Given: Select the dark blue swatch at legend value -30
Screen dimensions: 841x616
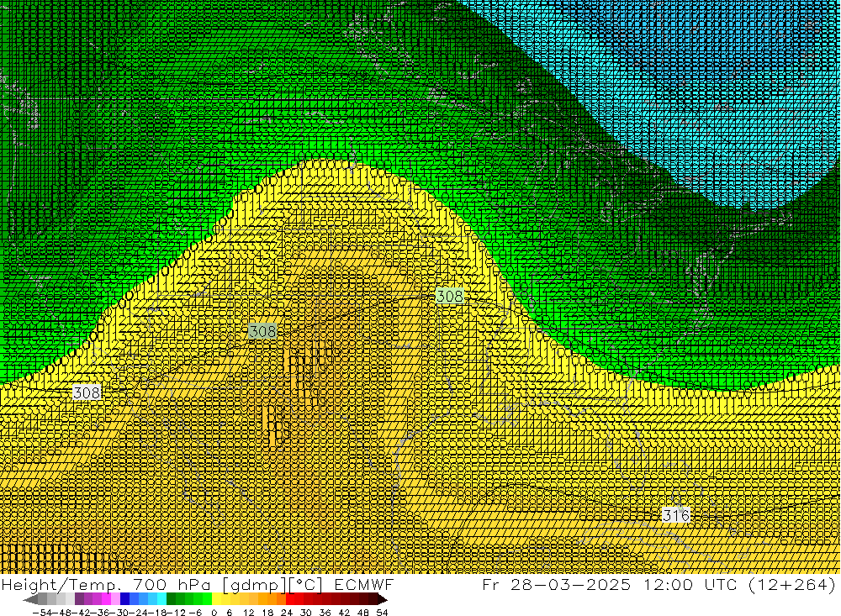Looking at the screenshot, I should click(124, 599).
